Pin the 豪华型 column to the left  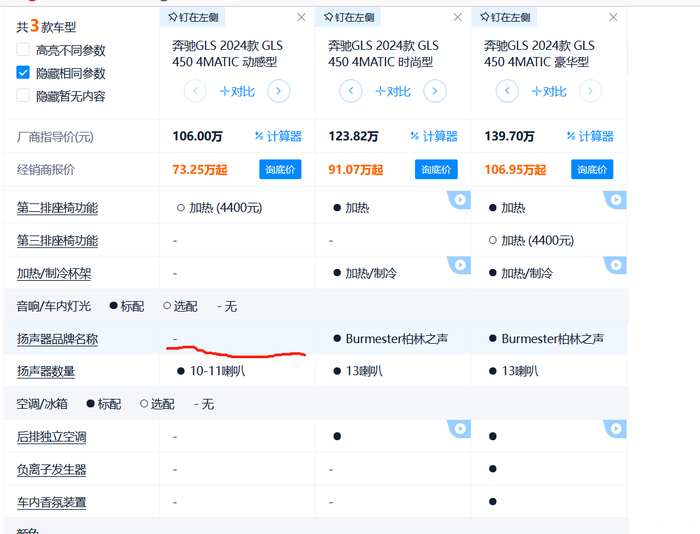click(x=504, y=17)
